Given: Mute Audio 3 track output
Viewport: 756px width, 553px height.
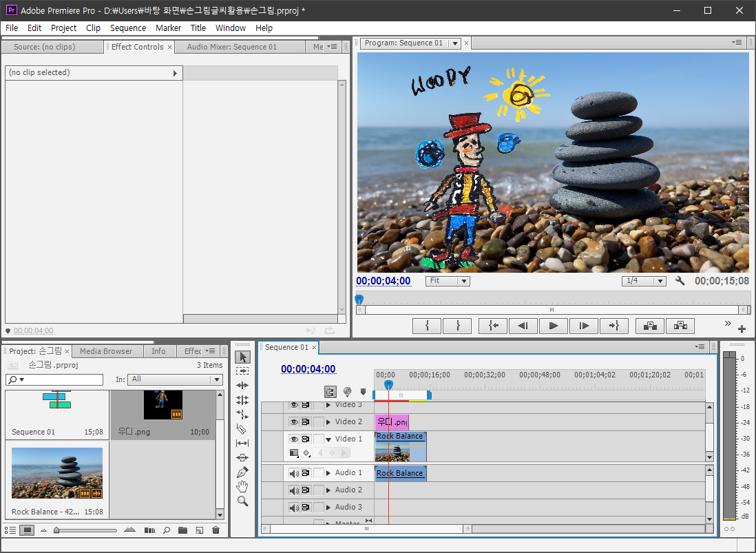Looking at the screenshot, I should pos(293,507).
